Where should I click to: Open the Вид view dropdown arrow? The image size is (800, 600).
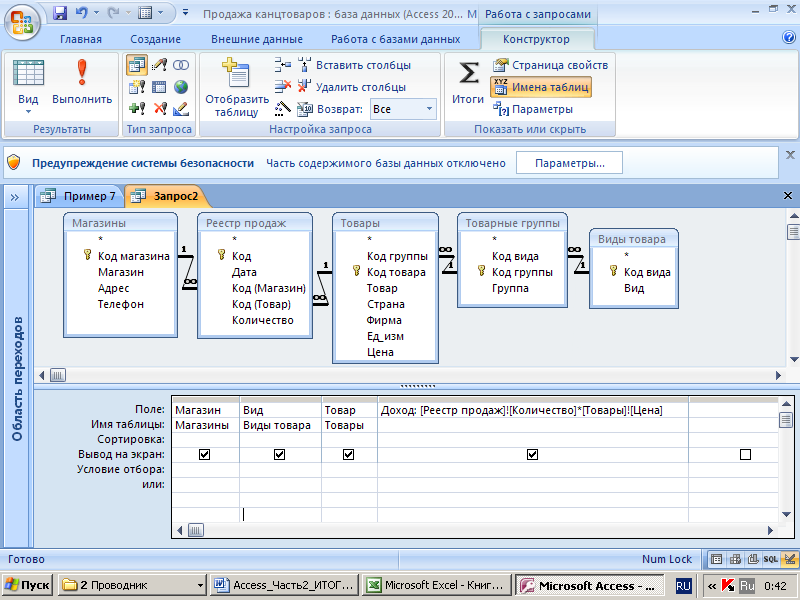click(28, 112)
